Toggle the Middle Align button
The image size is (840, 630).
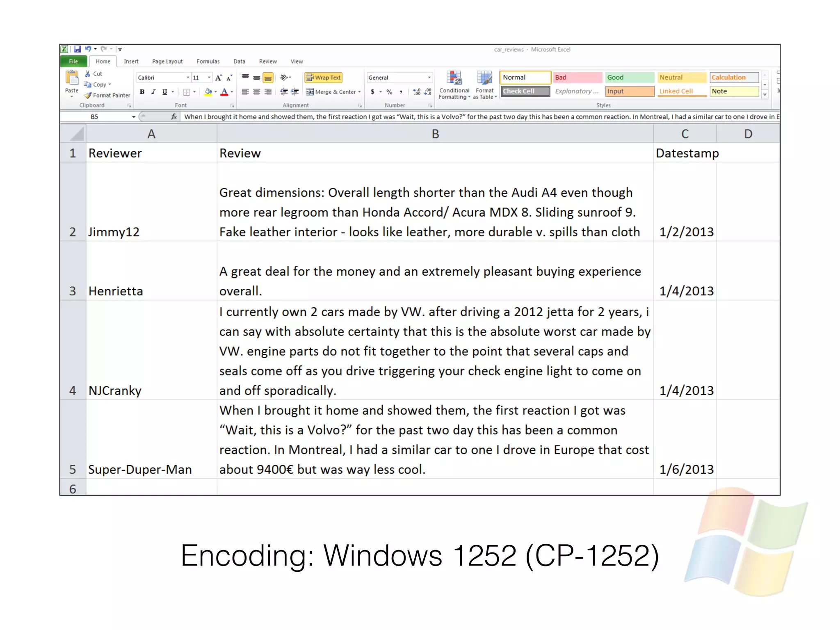257,77
